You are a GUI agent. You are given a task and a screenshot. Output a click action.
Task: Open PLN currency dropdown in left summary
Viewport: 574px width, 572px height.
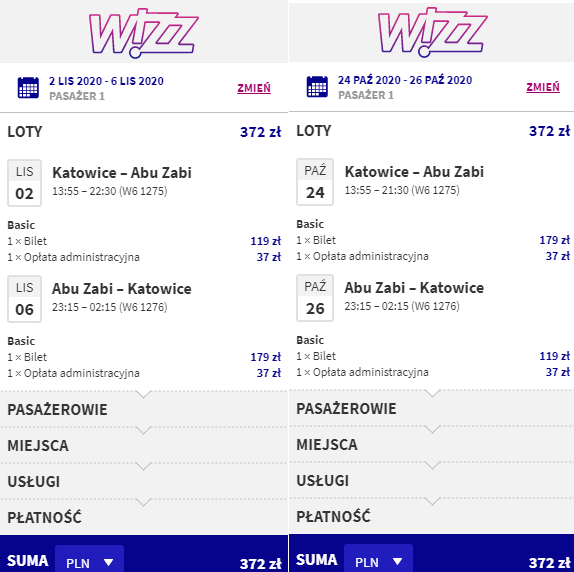click(x=89, y=561)
